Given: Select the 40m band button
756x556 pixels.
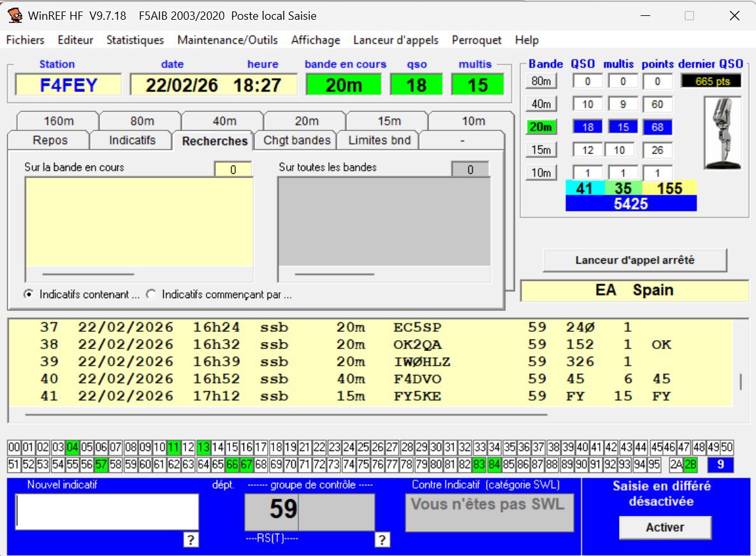Looking at the screenshot, I should (x=541, y=104).
